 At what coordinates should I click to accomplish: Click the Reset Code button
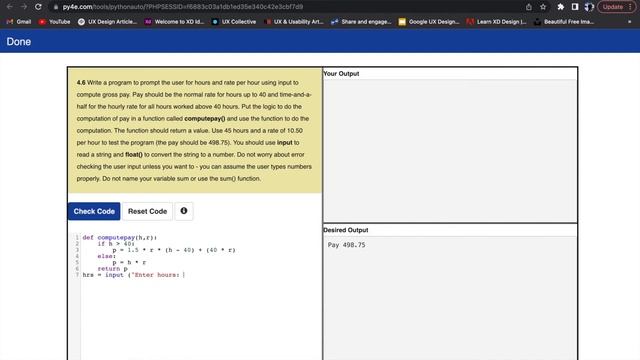[147, 211]
